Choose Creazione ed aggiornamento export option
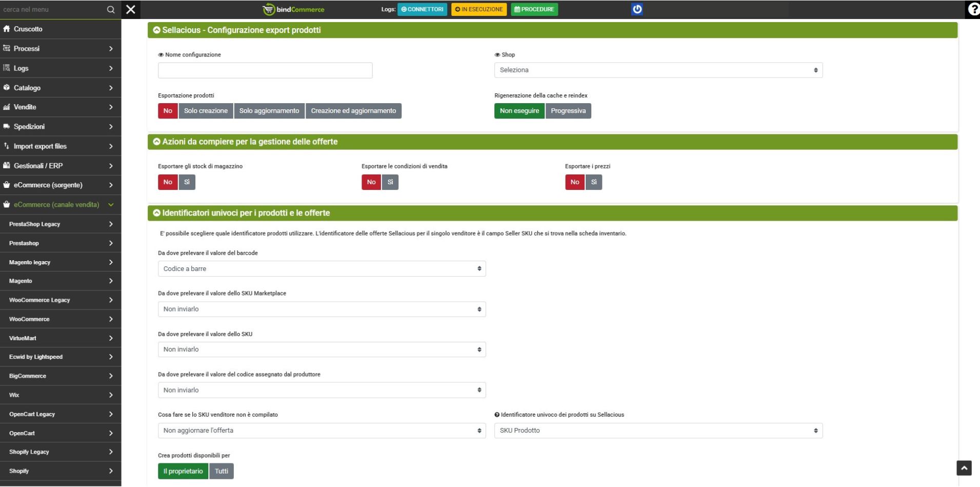 click(353, 111)
